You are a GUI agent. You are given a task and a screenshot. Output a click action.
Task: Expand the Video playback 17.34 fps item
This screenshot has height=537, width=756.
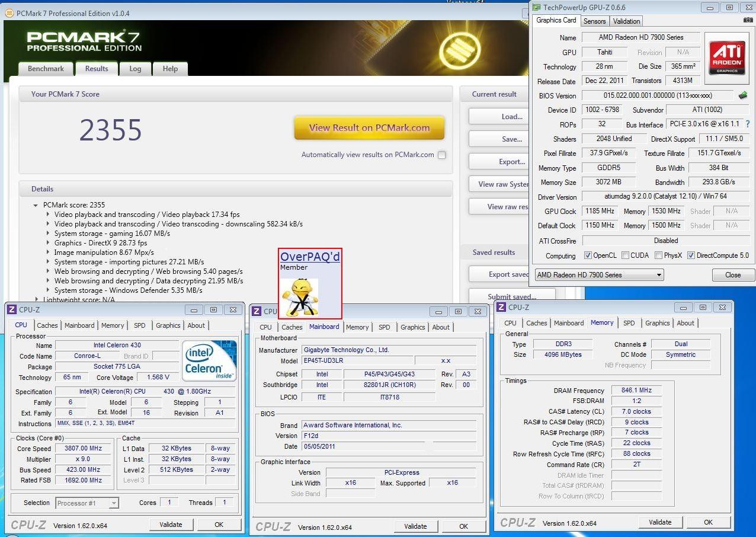click(49, 215)
